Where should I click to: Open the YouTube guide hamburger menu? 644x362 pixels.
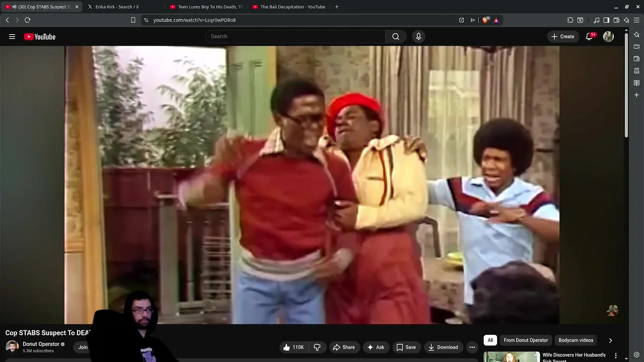[x=12, y=37]
